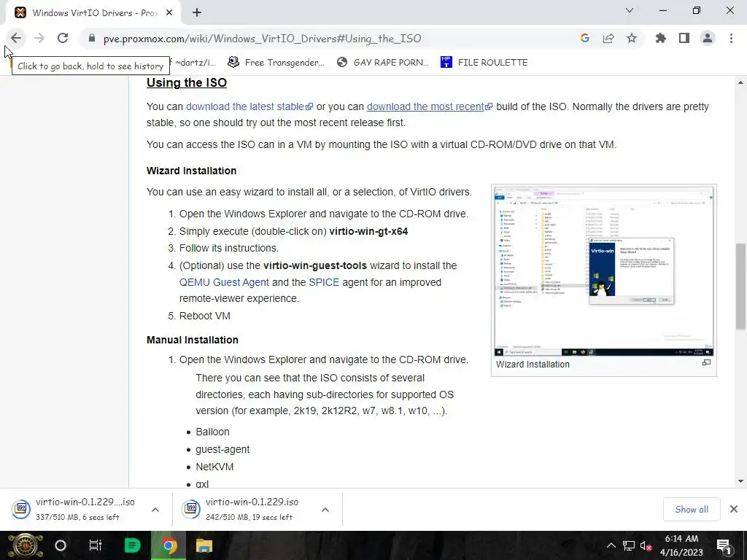The width and height of the screenshot is (747, 560).
Task: Expand options for the first ISO download
Action: (x=155, y=510)
